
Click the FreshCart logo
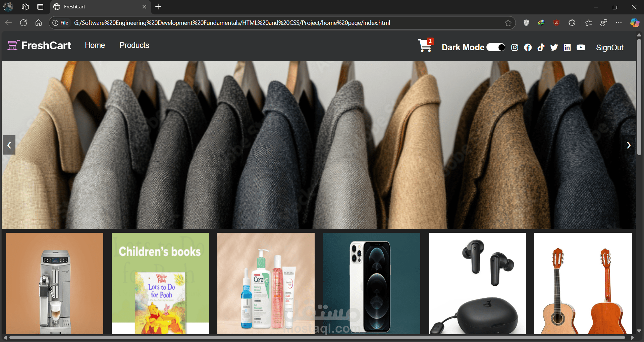(x=39, y=45)
